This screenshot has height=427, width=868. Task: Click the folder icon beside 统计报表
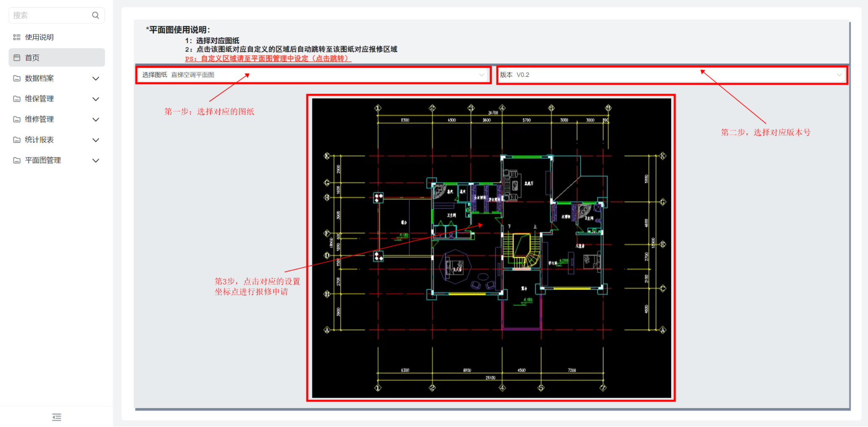[17, 140]
